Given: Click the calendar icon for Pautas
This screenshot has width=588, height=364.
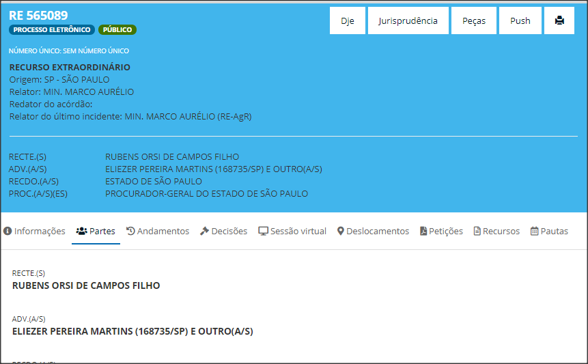Looking at the screenshot, I should (534, 232).
